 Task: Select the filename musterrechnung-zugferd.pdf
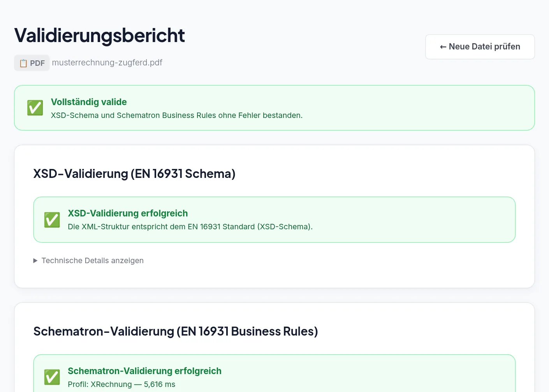point(107,63)
